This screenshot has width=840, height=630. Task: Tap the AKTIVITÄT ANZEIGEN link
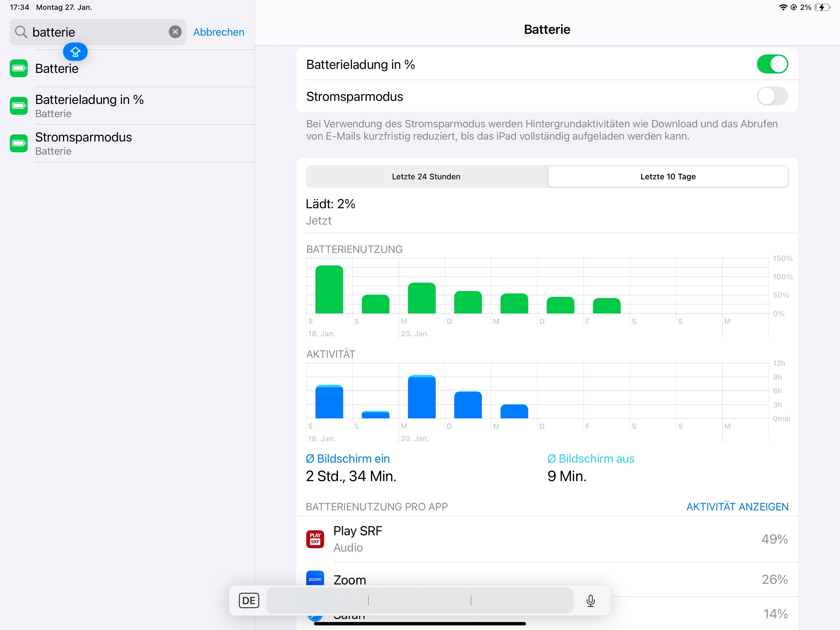point(737,507)
